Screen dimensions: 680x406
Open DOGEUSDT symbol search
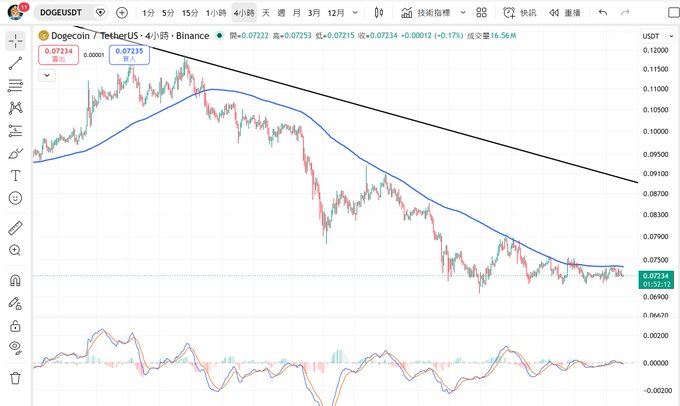coord(61,13)
